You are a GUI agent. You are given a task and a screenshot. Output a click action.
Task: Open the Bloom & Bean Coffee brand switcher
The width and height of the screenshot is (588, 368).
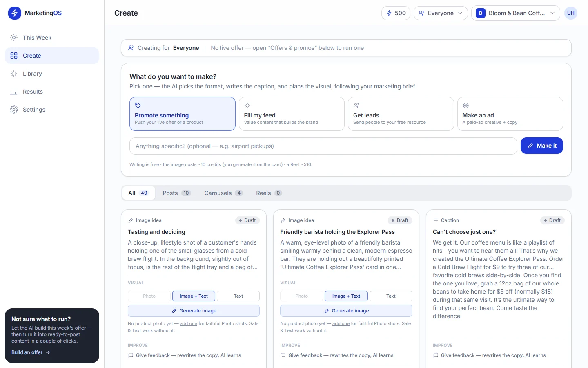point(516,13)
